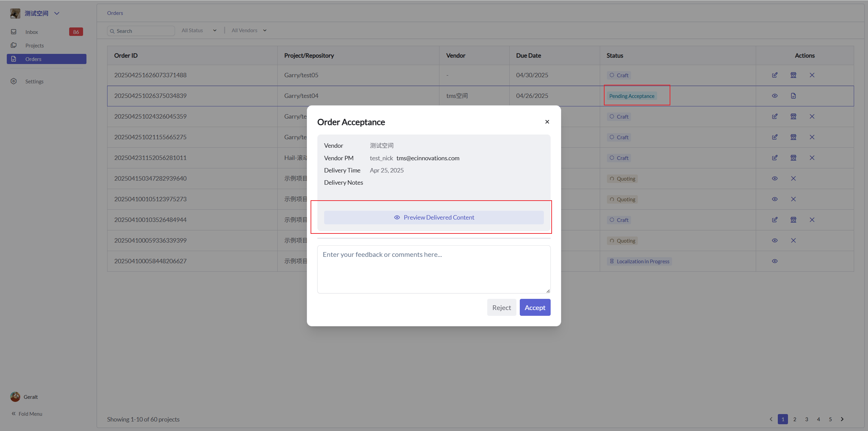This screenshot has height=431, width=868.
Task: Go to page 3 of orders
Action: click(x=807, y=419)
